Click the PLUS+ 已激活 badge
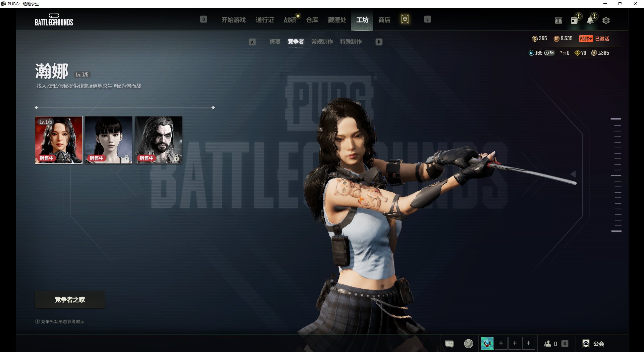This screenshot has width=644, height=352. [x=594, y=39]
